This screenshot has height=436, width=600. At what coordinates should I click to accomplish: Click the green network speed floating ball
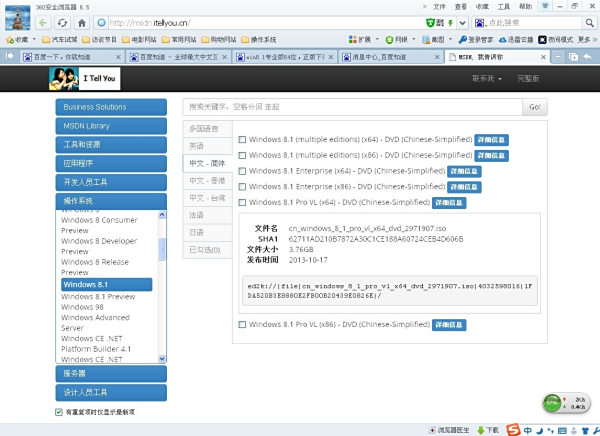click(x=552, y=403)
